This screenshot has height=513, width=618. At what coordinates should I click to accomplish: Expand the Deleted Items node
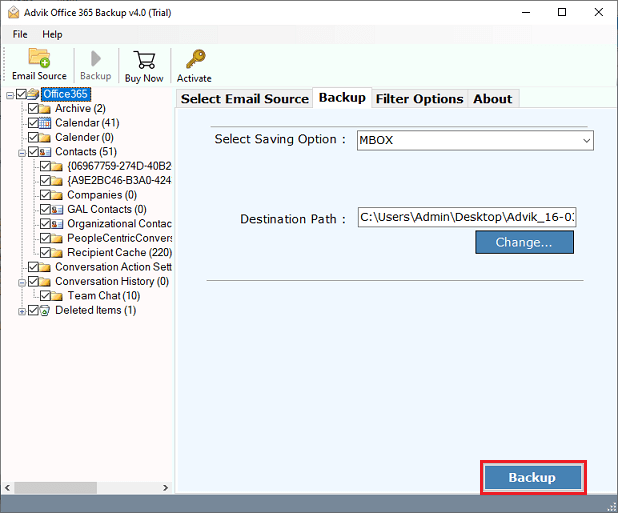coord(22,312)
